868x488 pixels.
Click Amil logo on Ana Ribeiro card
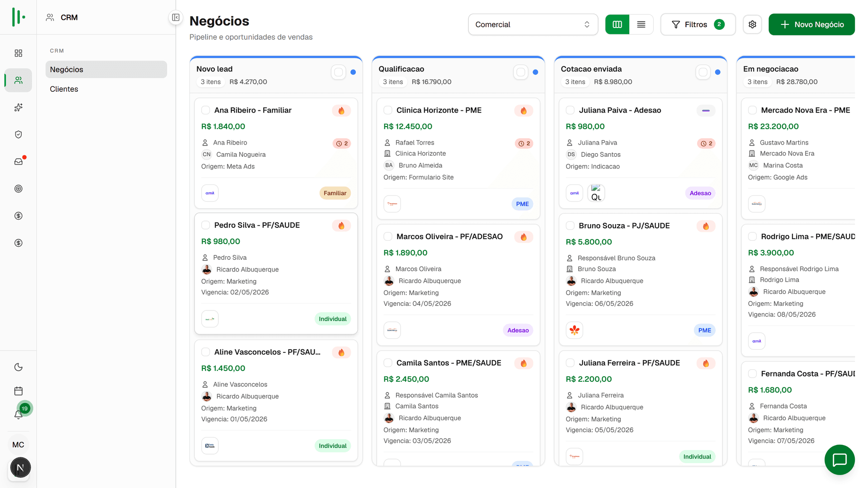click(210, 193)
